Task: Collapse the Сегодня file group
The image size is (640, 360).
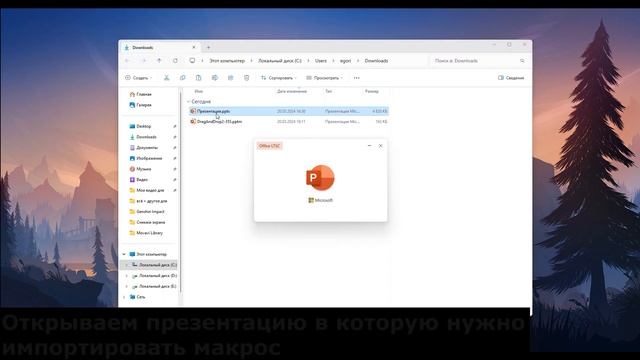Action: tap(188, 101)
